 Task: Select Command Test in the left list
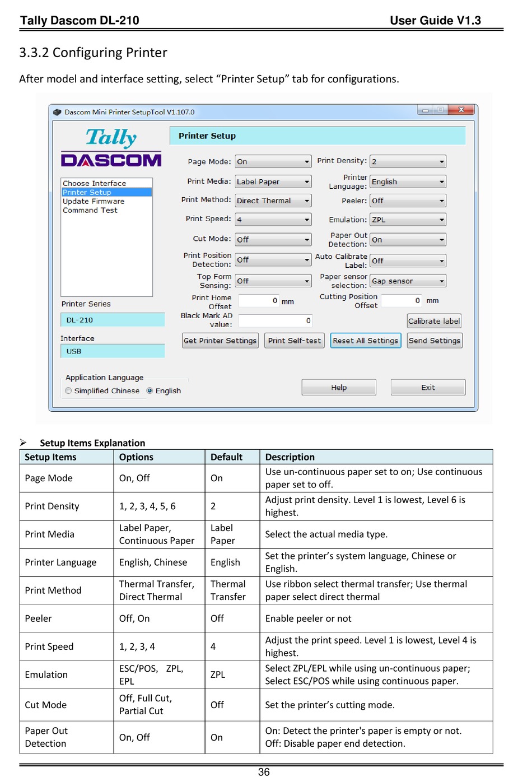pyautogui.click(x=106, y=210)
